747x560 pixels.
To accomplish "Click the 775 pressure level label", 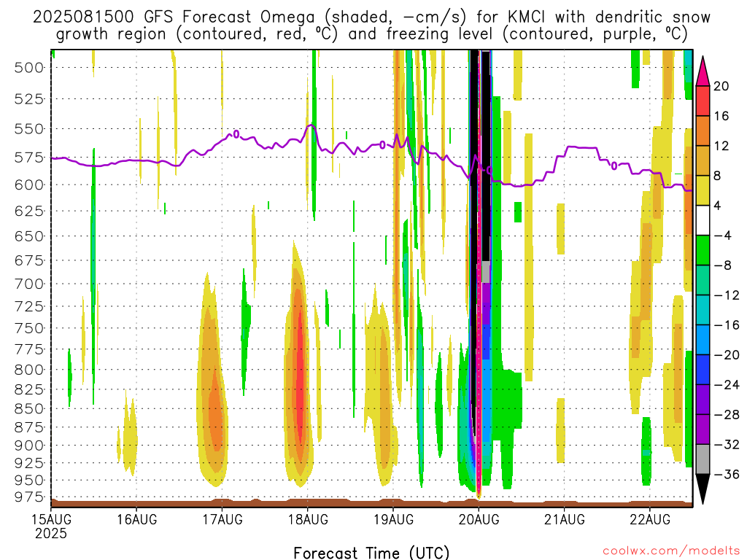I will [29, 349].
